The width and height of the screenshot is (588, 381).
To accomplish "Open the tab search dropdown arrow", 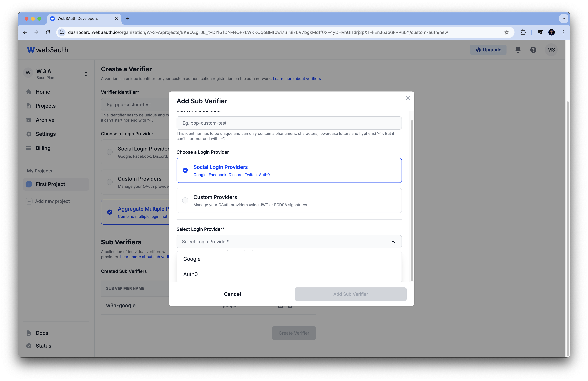I will [564, 19].
